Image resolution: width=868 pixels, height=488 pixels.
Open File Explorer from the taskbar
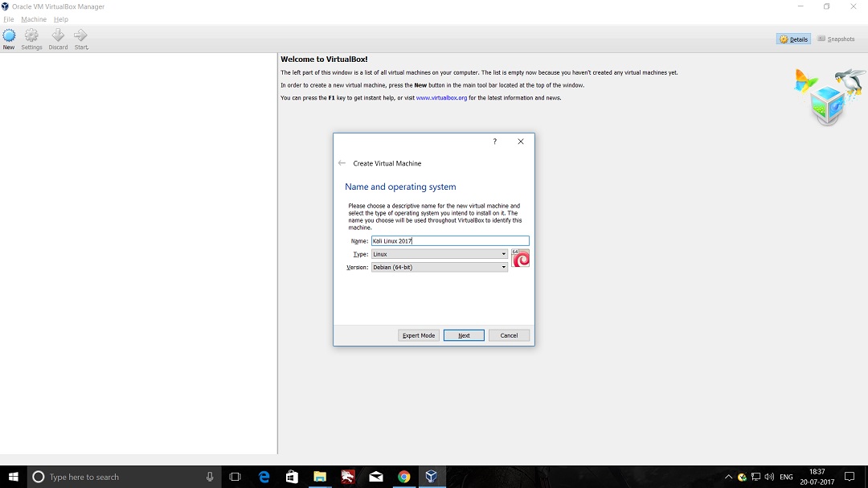pos(319,477)
